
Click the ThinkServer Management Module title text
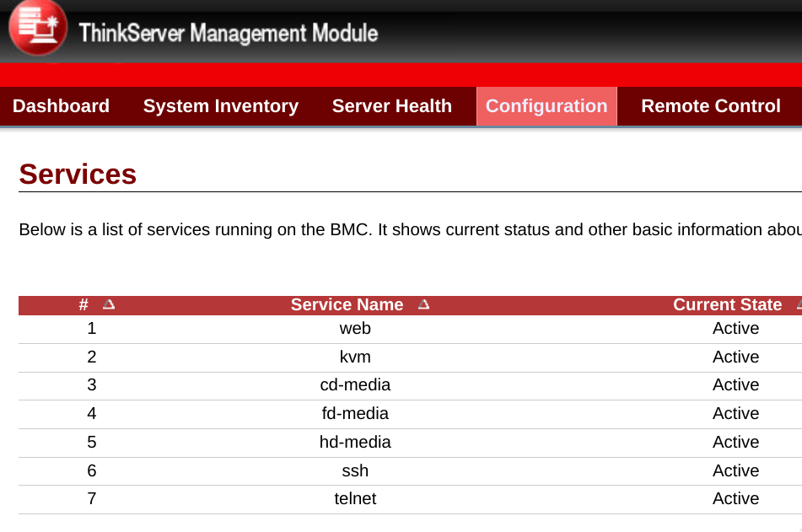coord(229,33)
